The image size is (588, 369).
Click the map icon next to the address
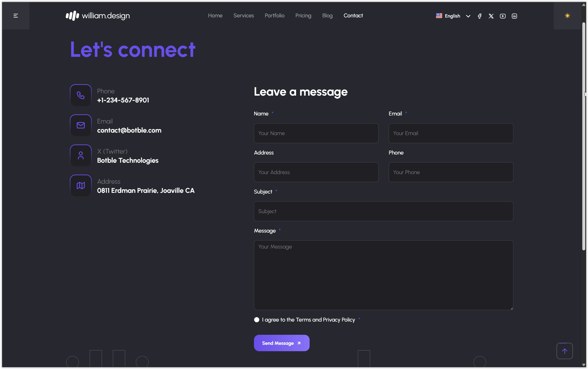point(80,185)
